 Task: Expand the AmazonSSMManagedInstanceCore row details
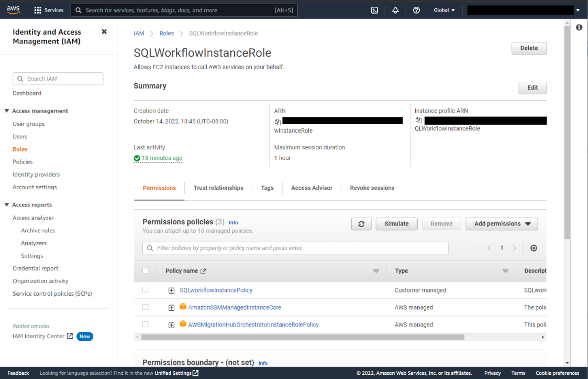coord(171,308)
